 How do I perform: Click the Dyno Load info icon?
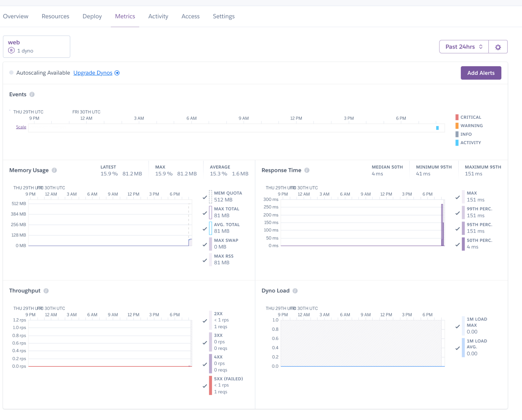pyautogui.click(x=295, y=291)
